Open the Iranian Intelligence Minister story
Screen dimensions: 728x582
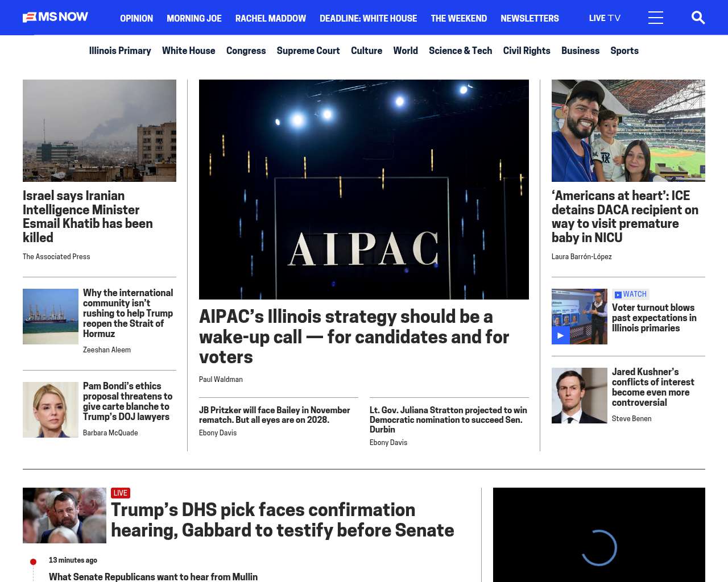[88, 217]
